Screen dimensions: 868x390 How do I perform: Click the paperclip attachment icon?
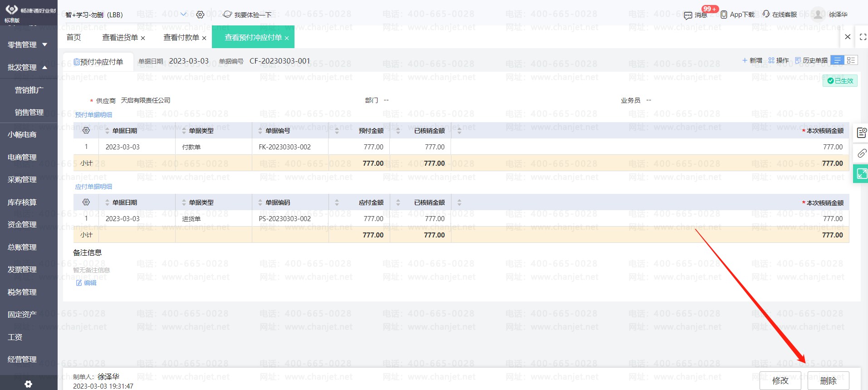(861, 153)
